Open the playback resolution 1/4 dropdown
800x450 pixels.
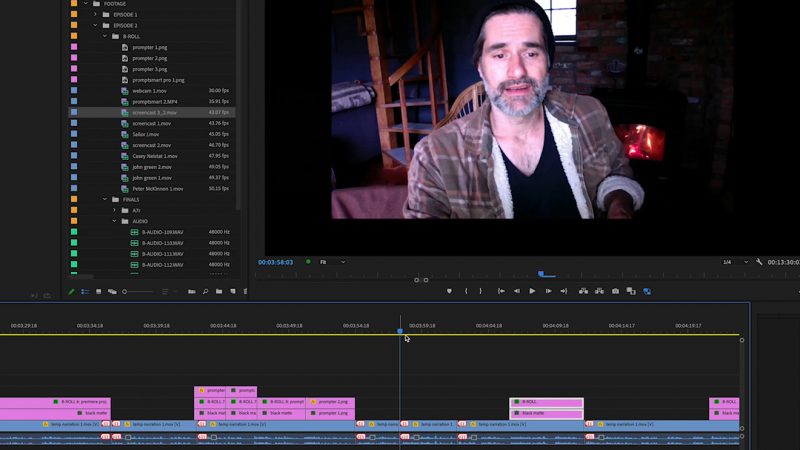[735, 262]
